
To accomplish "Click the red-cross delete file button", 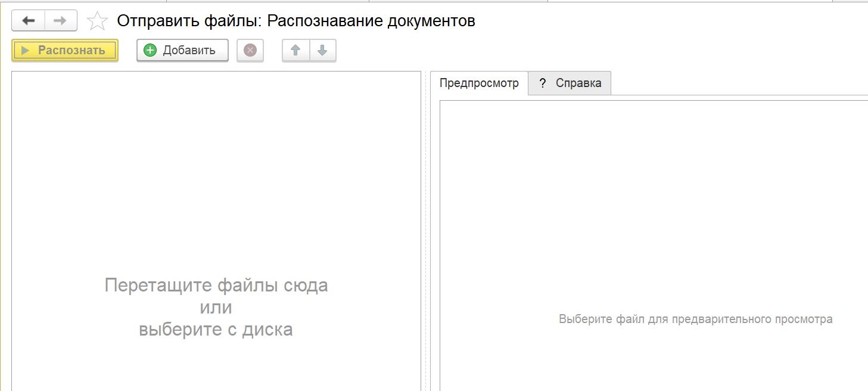I will [x=250, y=51].
